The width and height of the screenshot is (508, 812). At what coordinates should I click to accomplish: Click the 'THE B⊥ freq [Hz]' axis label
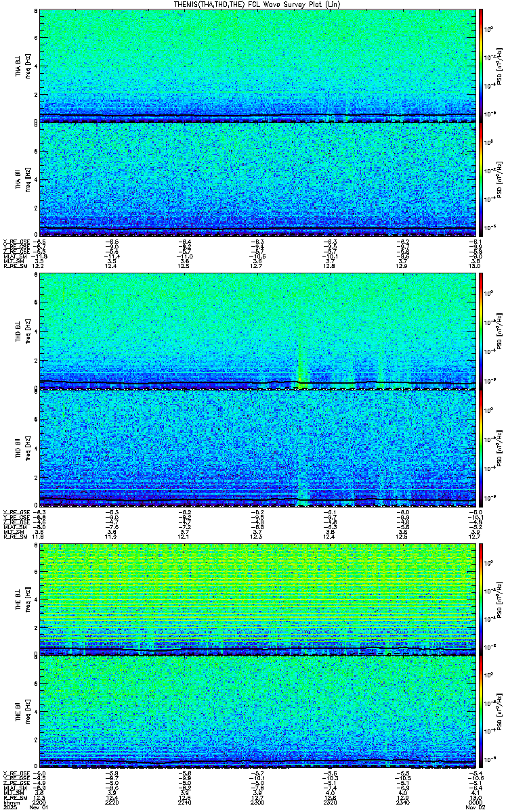pos(23,598)
